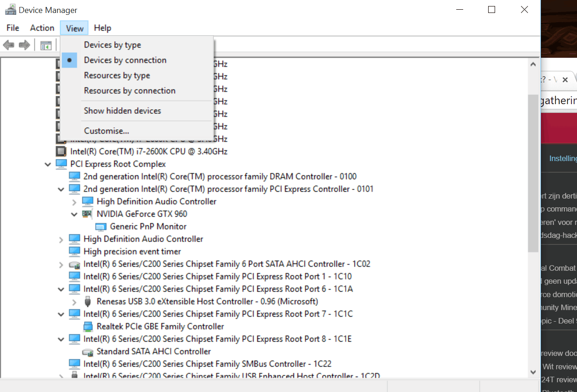577x392 pixels.
Task: Collapse the NVIDIA GeForce GTX 960 node
Action: (74, 214)
